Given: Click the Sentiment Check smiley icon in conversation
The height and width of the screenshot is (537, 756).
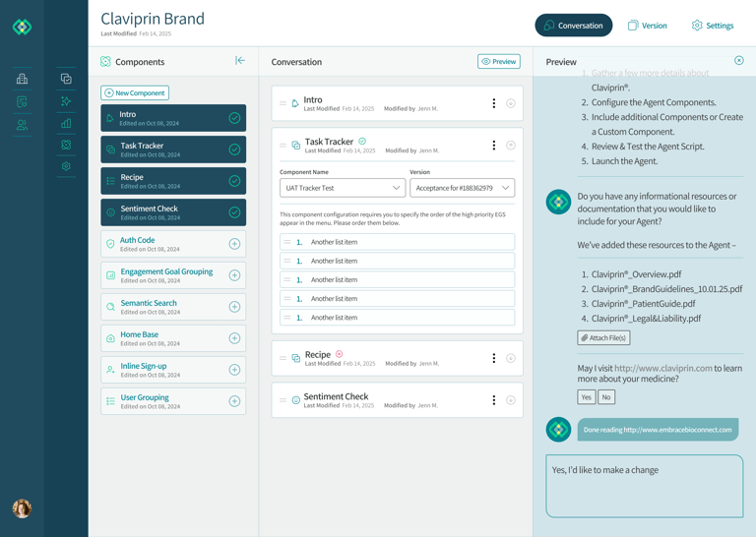Looking at the screenshot, I should pos(296,399).
